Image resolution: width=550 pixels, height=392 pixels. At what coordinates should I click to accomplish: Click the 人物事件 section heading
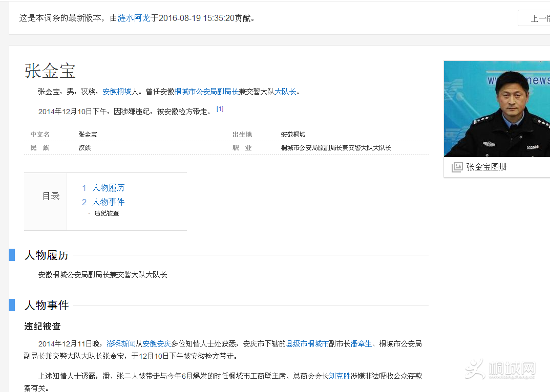[46, 306]
